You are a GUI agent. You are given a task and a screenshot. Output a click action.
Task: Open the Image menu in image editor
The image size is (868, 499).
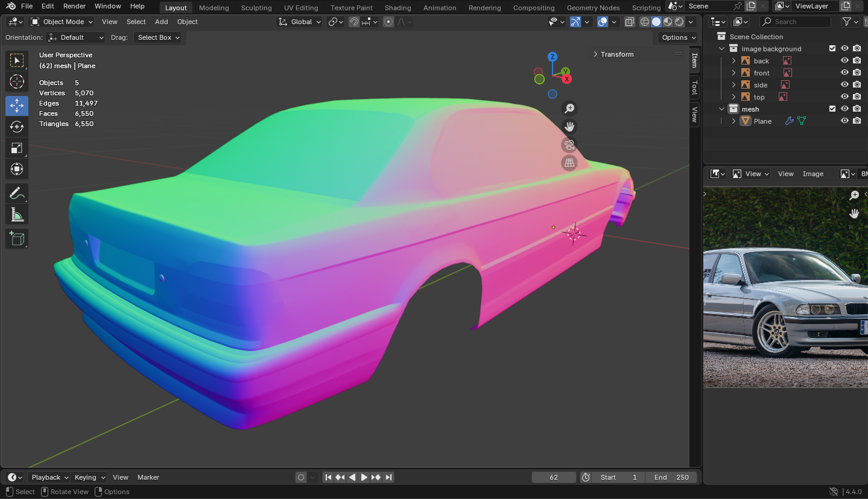tap(813, 174)
